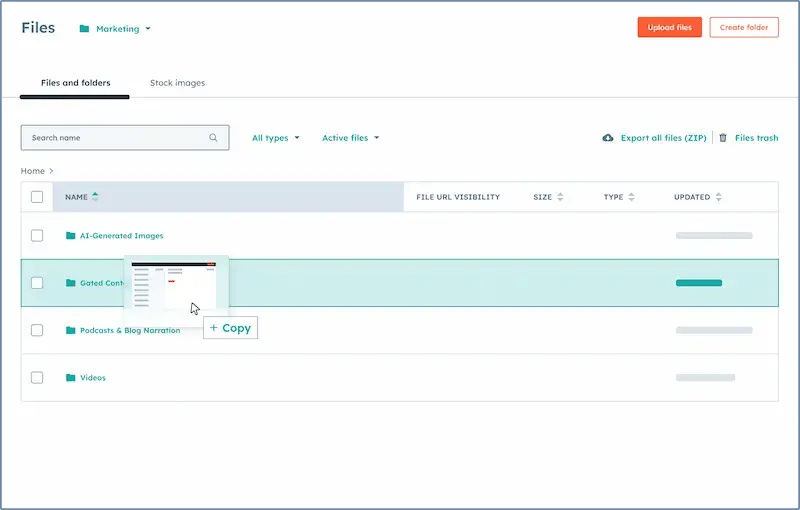Screen dimensions: 800x510
Task: Tick the select-all checkbox in table header
Action: 37,197
